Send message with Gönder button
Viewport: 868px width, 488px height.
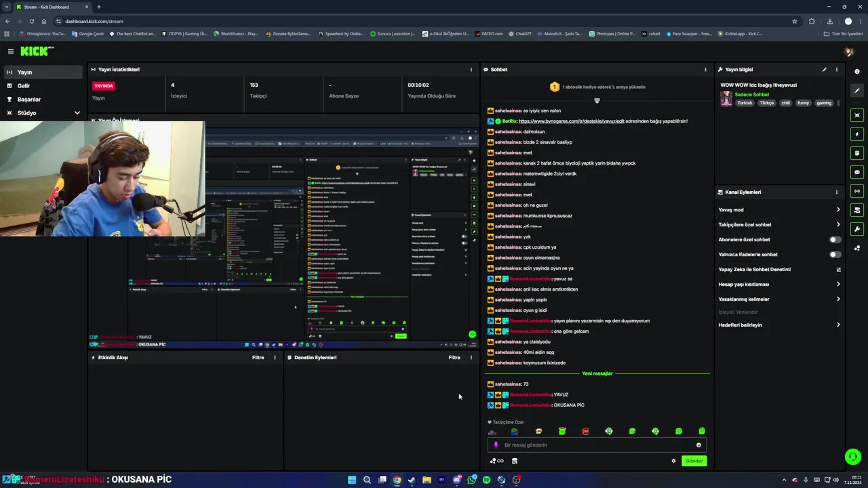(694, 461)
